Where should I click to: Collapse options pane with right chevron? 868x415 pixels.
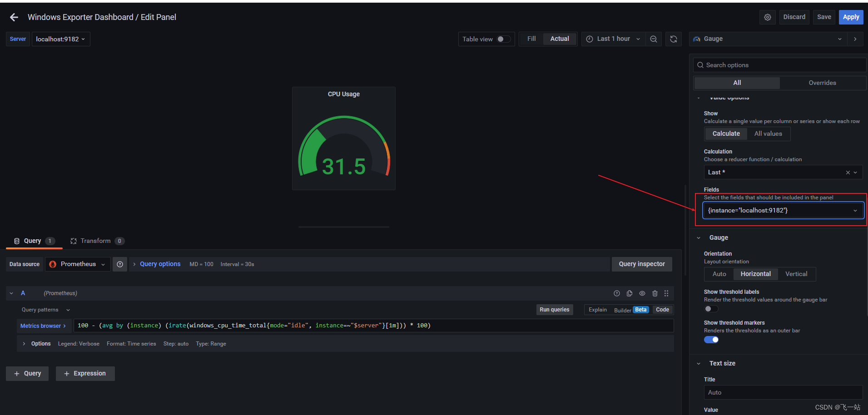(855, 39)
